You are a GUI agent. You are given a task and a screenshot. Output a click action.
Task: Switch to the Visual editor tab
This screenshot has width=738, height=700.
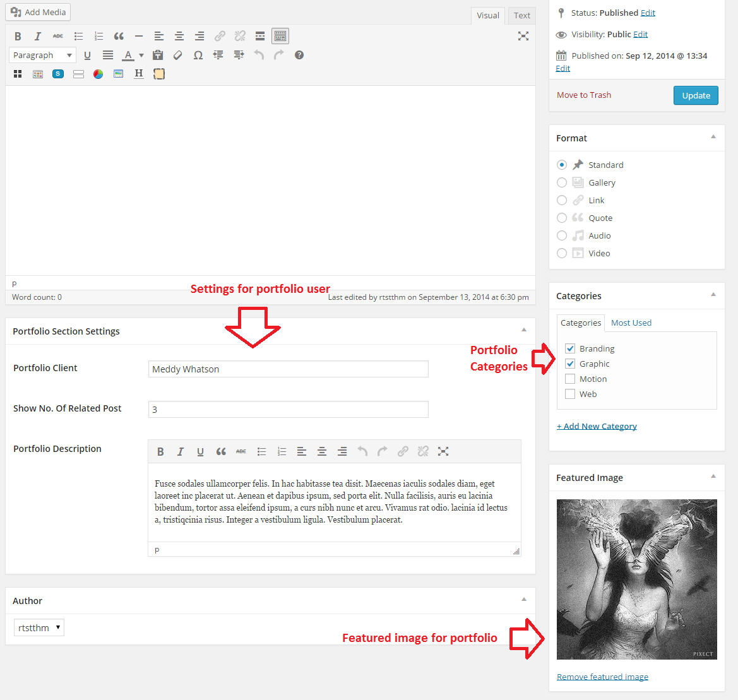point(487,16)
